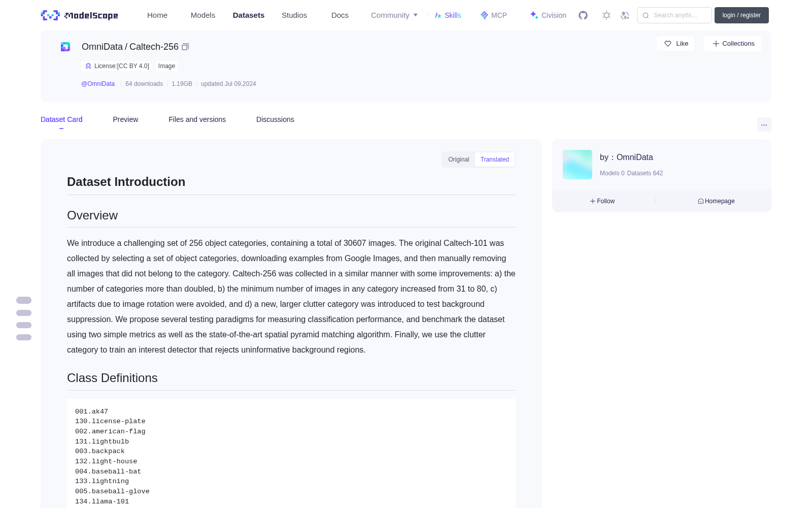Switch card text to Original
The height and width of the screenshot is (508, 812).
click(x=459, y=160)
